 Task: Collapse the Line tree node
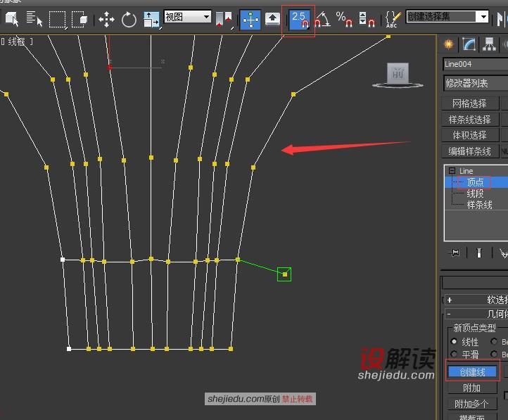click(452, 171)
